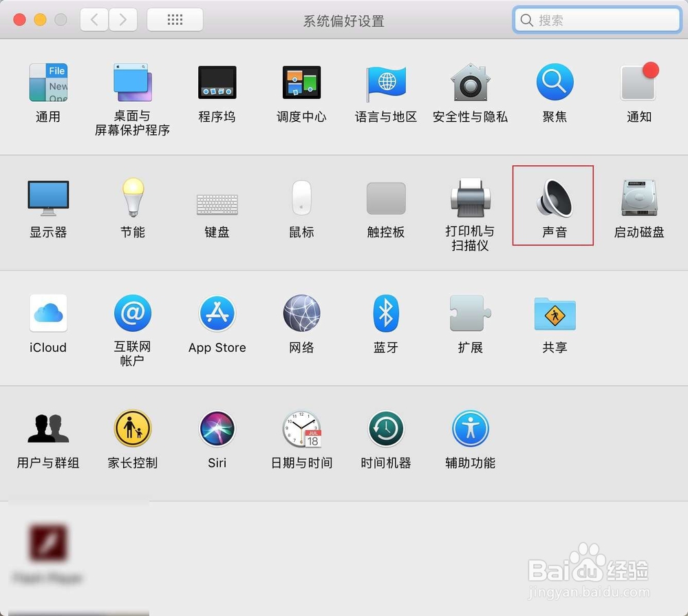688x616 pixels.
Task: Open Energy Saver (节能) settings
Action: pos(132,198)
